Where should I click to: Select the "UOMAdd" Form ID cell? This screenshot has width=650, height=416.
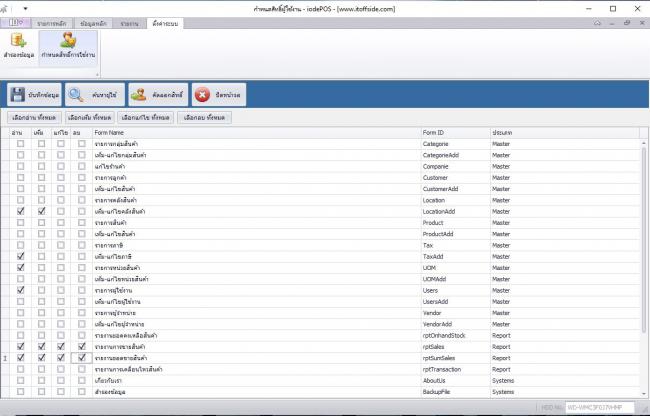tap(455, 279)
